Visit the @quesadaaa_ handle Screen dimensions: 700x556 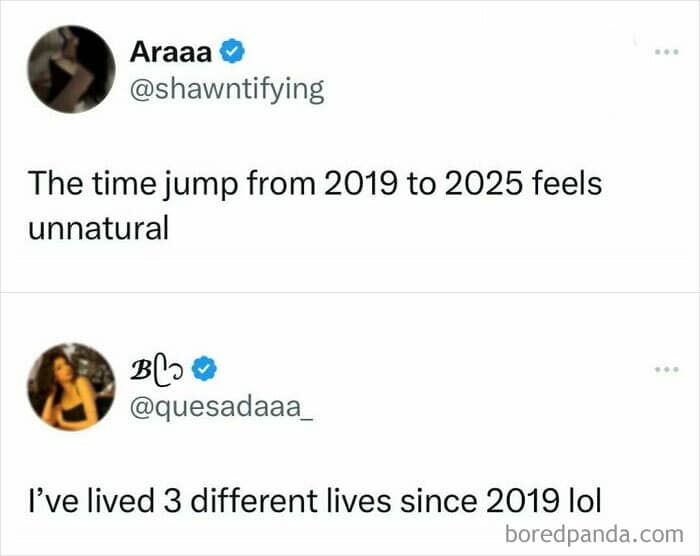221,408
